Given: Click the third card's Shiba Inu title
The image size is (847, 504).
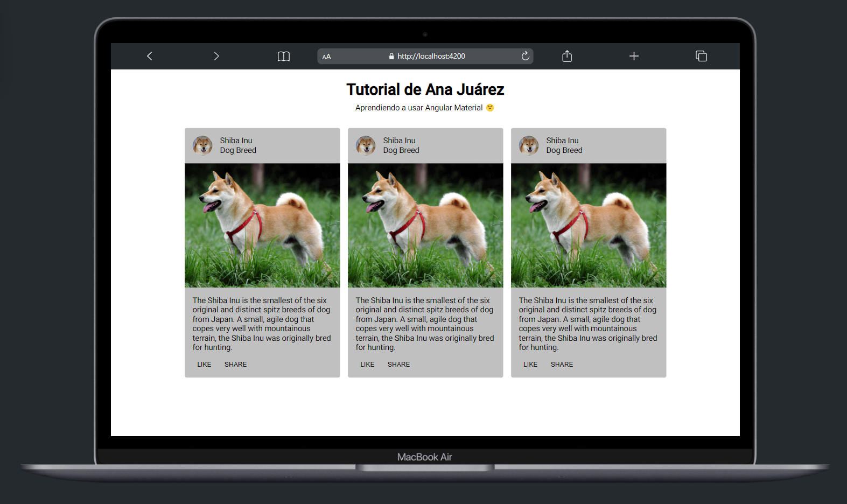Looking at the screenshot, I should (x=562, y=141).
